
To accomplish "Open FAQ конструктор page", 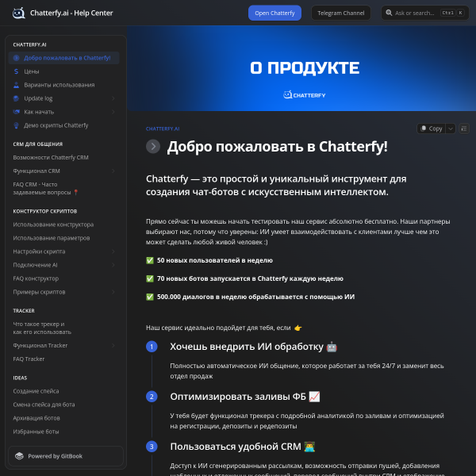I will [x=63, y=278].
